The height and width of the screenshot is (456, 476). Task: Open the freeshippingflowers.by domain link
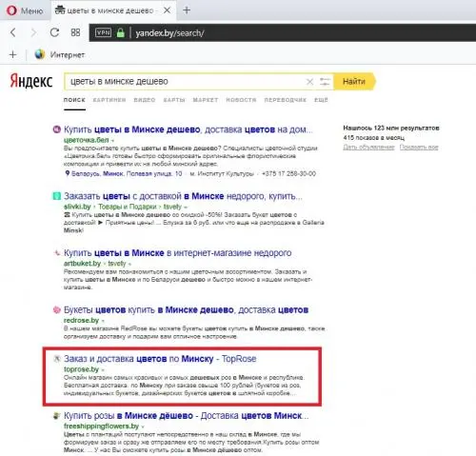[101, 426]
